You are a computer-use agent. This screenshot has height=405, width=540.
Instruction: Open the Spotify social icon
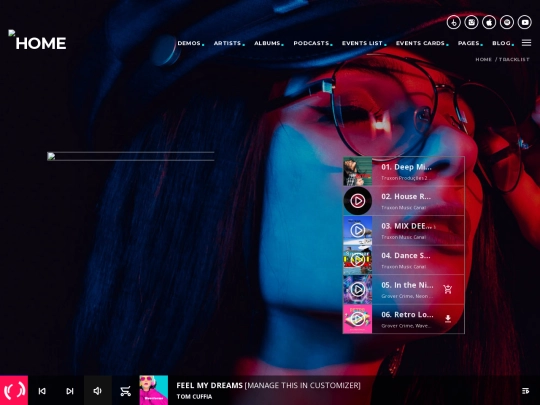pyautogui.click(x=507, y=22)
